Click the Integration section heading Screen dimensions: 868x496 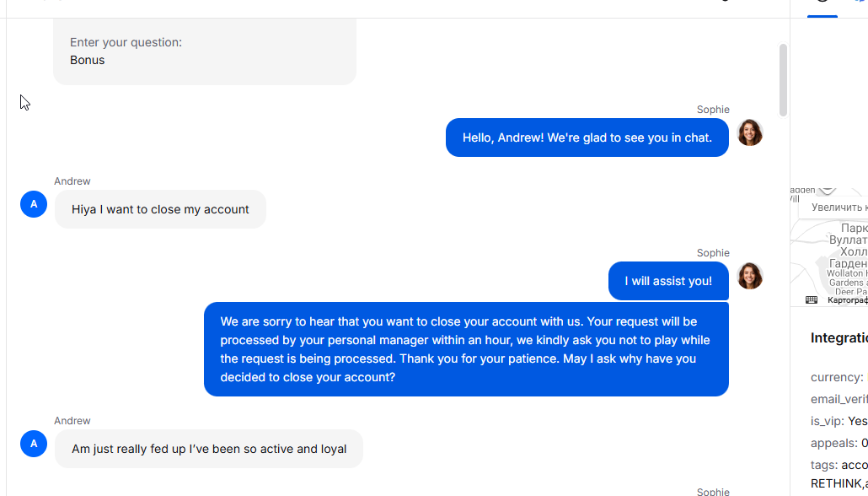(x=839, y=337)
